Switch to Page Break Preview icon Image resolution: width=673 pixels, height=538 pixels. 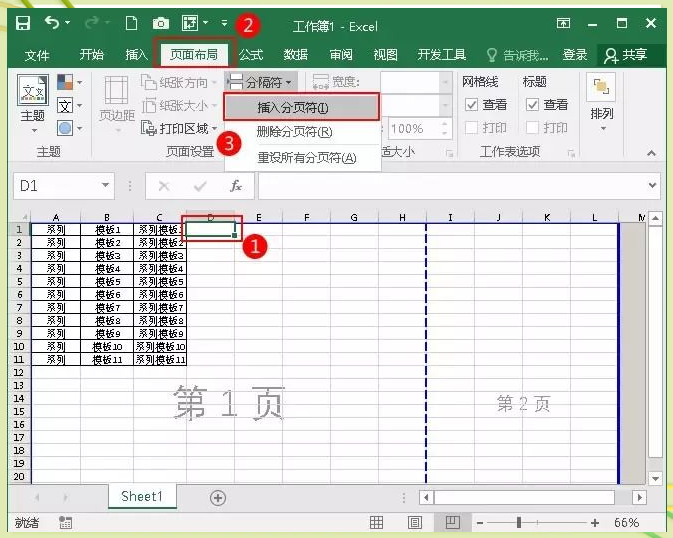[452, 523]
